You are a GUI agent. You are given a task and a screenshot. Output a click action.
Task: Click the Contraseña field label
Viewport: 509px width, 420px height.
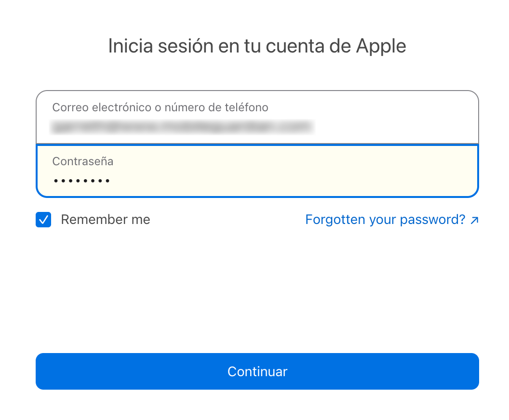click(x=83, y=161)
